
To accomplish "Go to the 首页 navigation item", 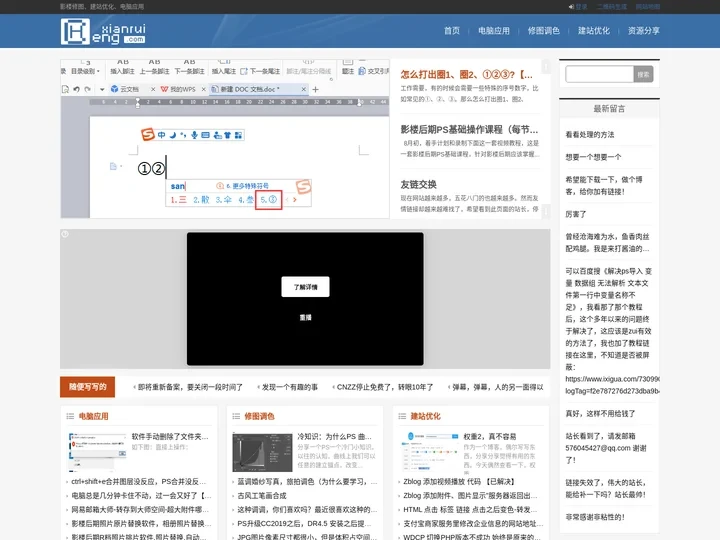I will pyautogui.click(x=452, y=31).
